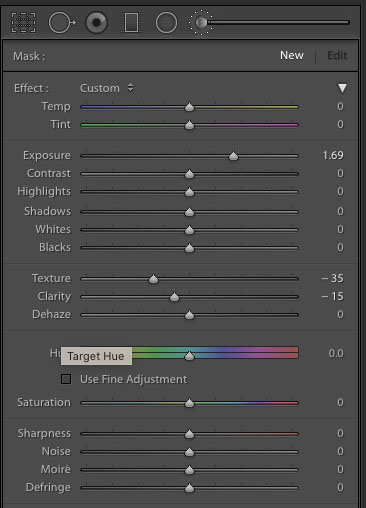Select the Graduated Filter tool

(131, 22)
